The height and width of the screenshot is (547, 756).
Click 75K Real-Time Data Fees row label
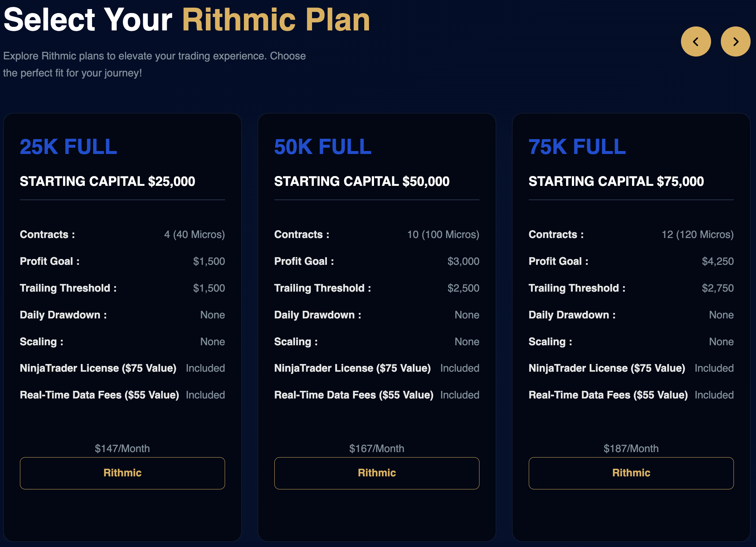608,395
